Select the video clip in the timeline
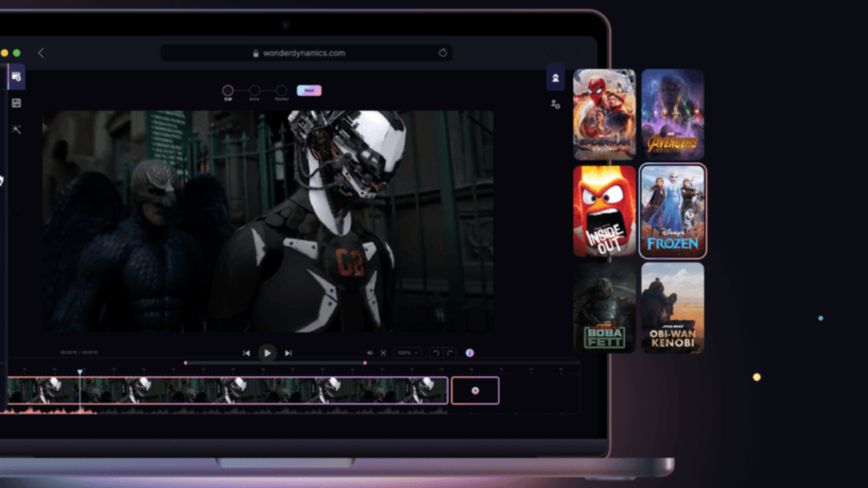Image resolution: width=868 pixels, height=488 pixels. pos(228,390)
